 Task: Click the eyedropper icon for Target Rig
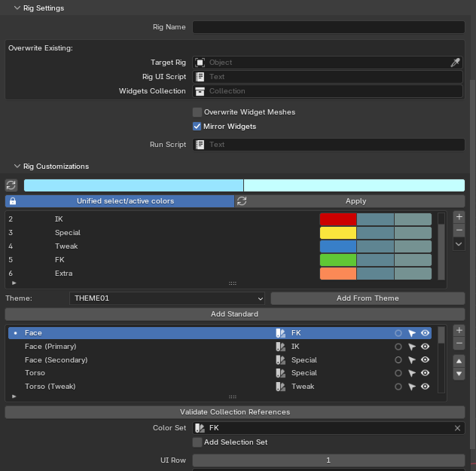pyautogui.click(x=455, y=63)
